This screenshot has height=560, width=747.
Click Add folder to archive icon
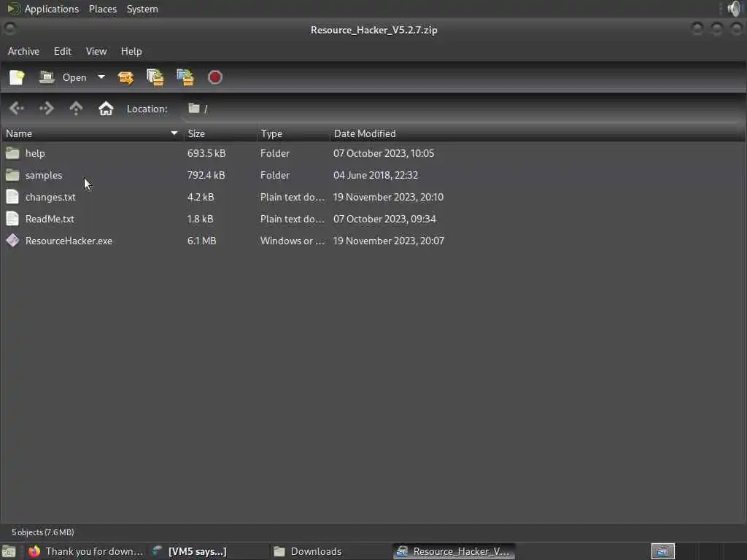pos(185,77)
